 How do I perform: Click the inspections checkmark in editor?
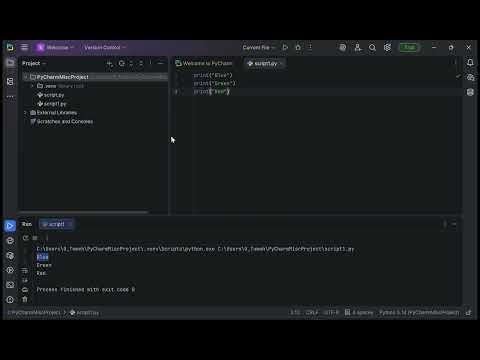[x=458, y=76]
